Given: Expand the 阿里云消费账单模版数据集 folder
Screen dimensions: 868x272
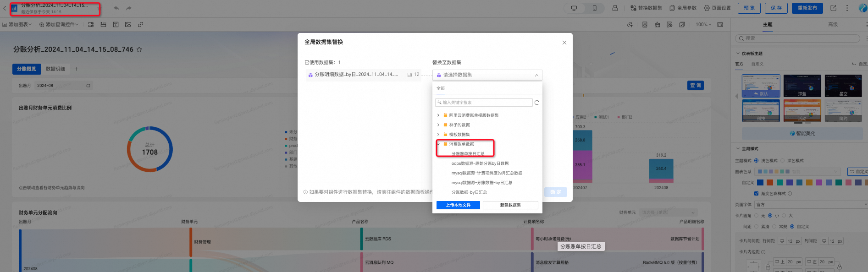Looking at the screenshot, I should click(438, 115).
